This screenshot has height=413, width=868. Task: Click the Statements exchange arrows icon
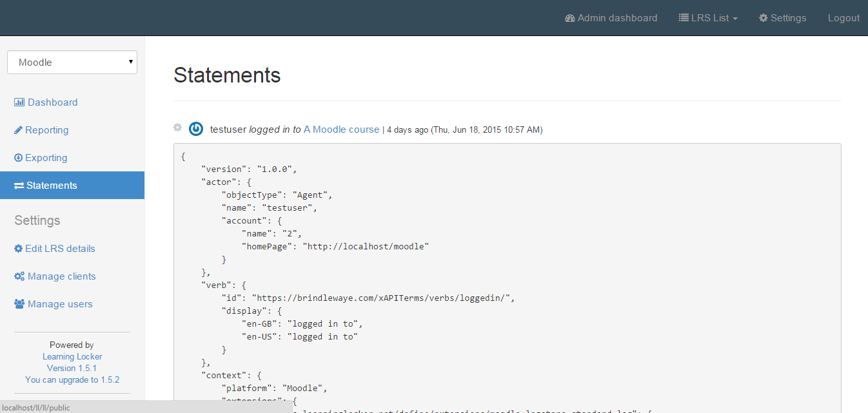click(x=19, y=186)
